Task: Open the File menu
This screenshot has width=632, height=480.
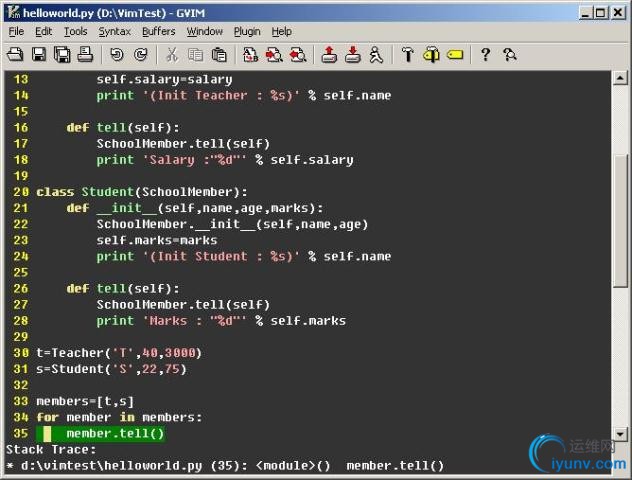Action: click(x=16, y=31)
